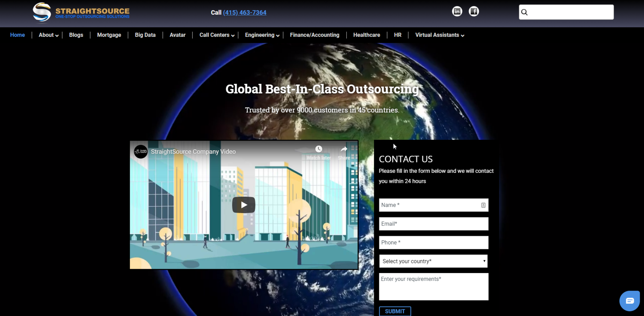
Task: Open the LinkedIn social icon
Action: pos(457,11)
